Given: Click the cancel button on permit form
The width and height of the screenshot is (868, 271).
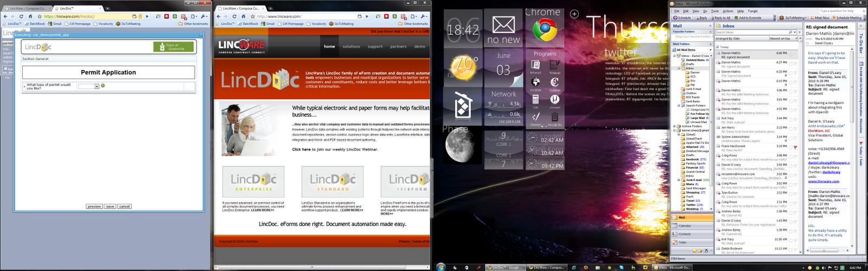Looking at the screenshot, I should (x=125, y=207).
